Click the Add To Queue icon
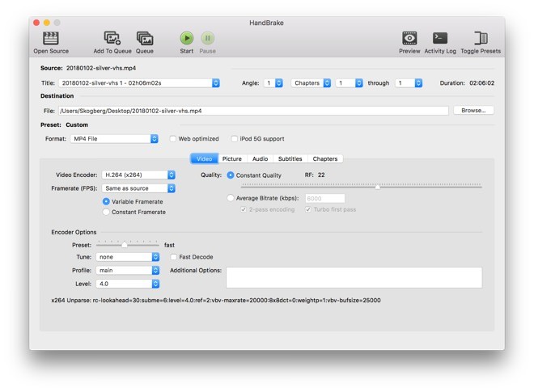The width and height of the screenshot is (534, 392). (x=112, y=38)
